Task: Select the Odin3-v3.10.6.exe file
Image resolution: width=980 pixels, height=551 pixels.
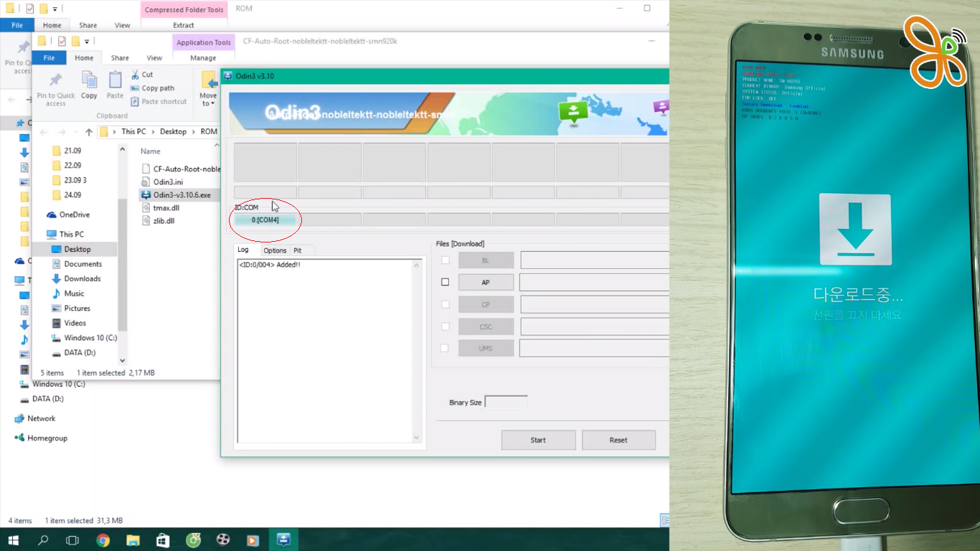Action: [x=176, y=195]
